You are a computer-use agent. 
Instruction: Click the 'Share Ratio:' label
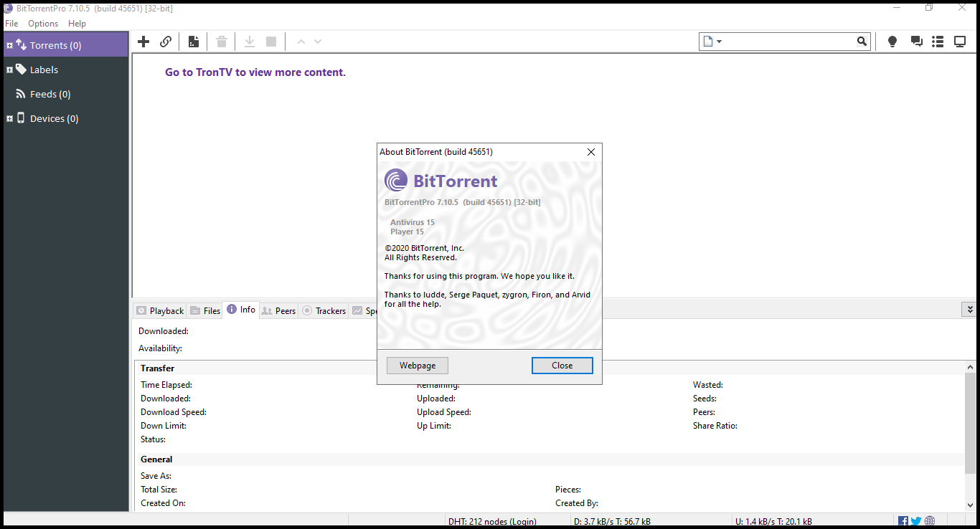click(x=715, y=426)
